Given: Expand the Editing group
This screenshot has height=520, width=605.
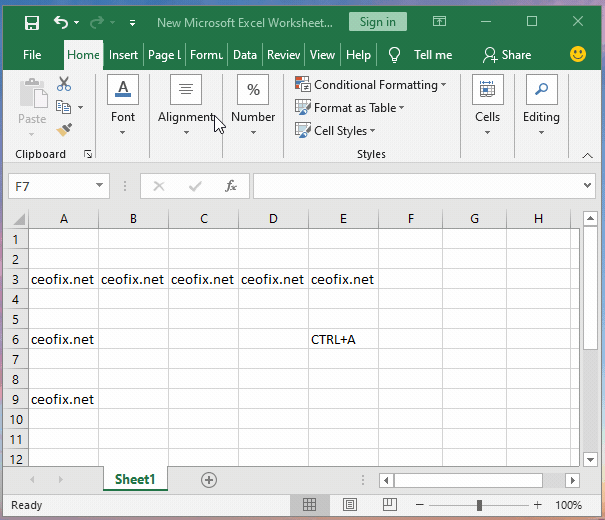Looking at the screenshot, I should [541, 105].
